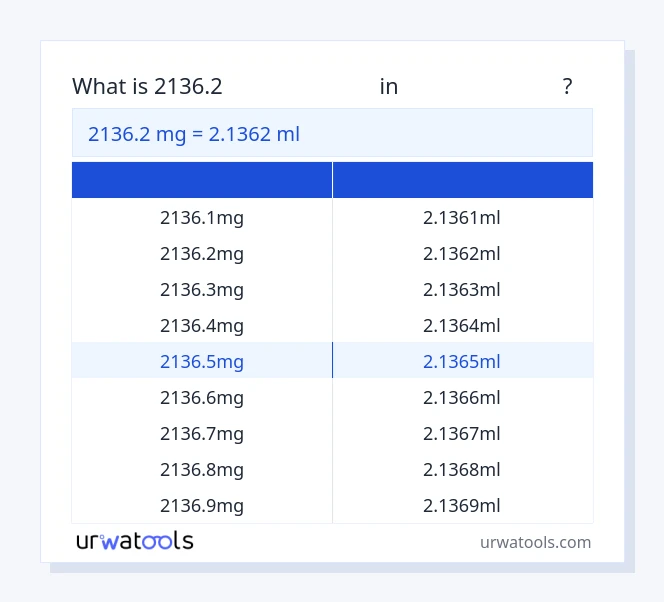Click the 2.1369ml cell

[x=462, y=506]
